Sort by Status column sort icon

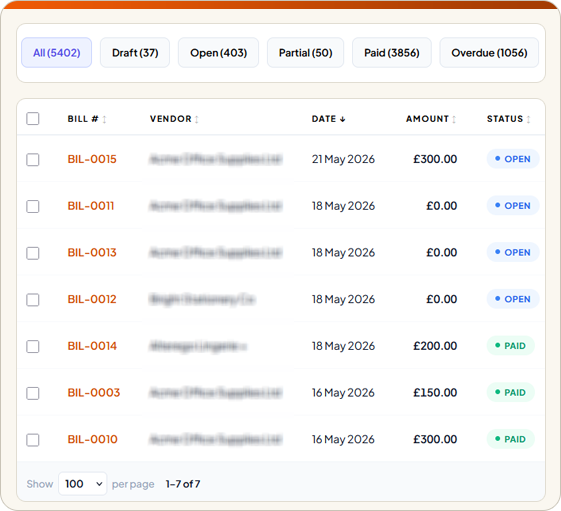tap(528, 119)
